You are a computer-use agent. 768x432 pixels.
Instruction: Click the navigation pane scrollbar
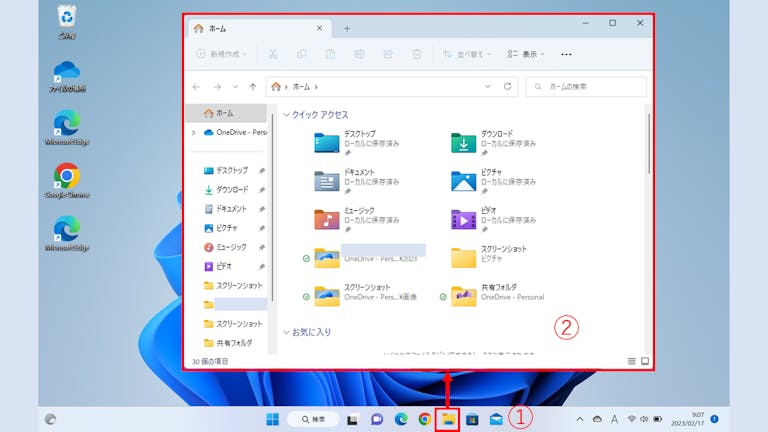[x=272, y=206]
